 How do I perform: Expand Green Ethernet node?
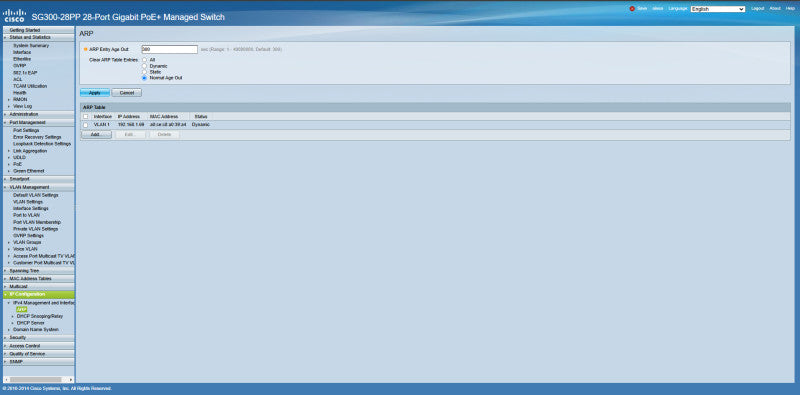click(x=9, y=171)
